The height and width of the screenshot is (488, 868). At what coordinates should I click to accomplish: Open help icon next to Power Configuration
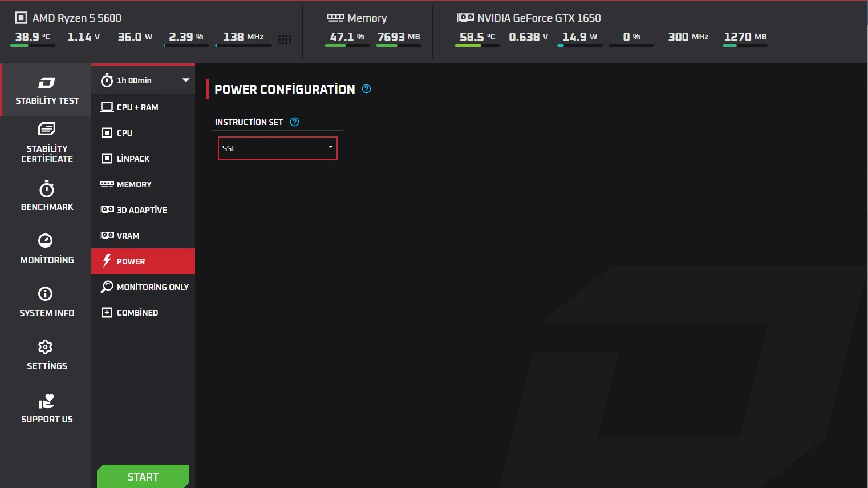[x=367, y=89]
